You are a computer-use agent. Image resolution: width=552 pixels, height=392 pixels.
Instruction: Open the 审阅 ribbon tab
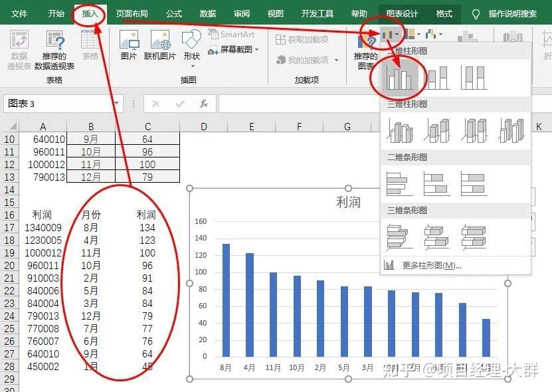[242, 14]
